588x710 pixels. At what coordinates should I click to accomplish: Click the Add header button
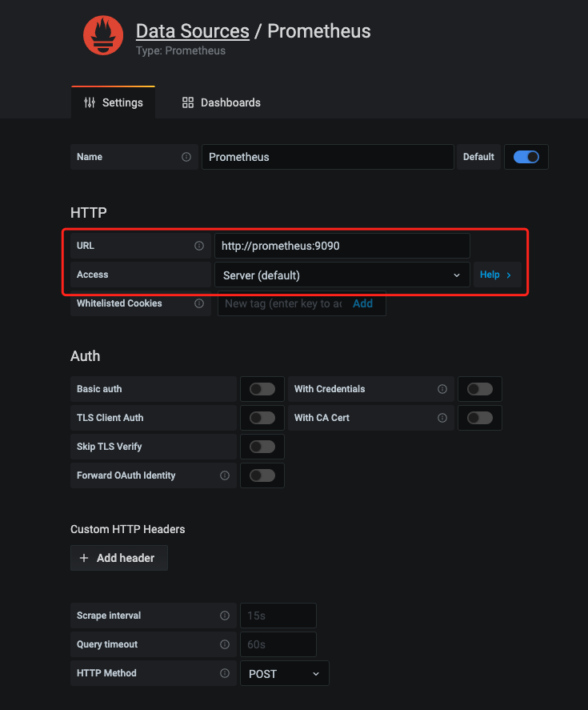119,558
